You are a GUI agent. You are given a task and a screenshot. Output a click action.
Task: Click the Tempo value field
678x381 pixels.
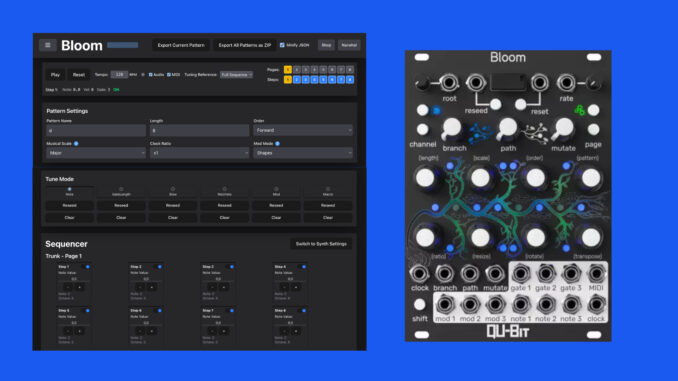(119, 75)
